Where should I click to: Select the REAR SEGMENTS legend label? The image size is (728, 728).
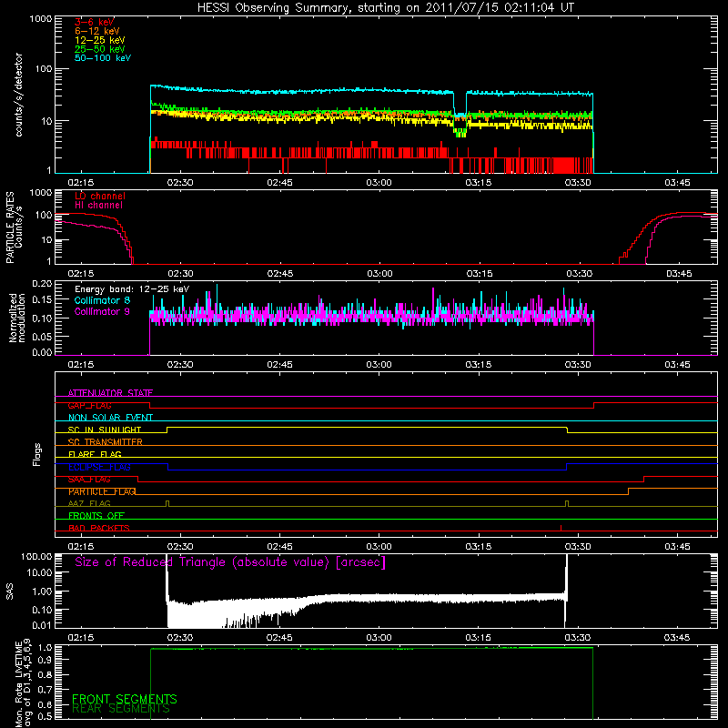tap(121, 709)
